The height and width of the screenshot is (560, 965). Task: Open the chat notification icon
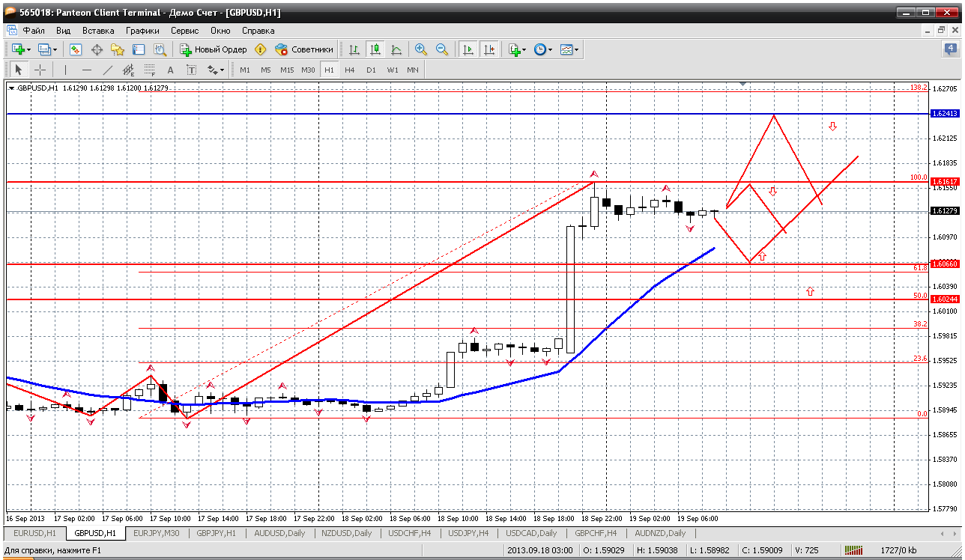(950, 49)
